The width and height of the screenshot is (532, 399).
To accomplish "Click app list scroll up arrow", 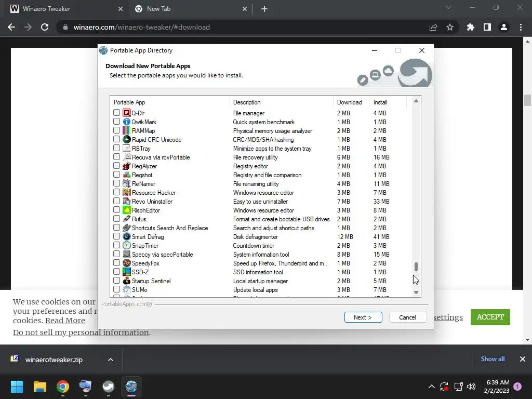I will [x=416, y=101].
